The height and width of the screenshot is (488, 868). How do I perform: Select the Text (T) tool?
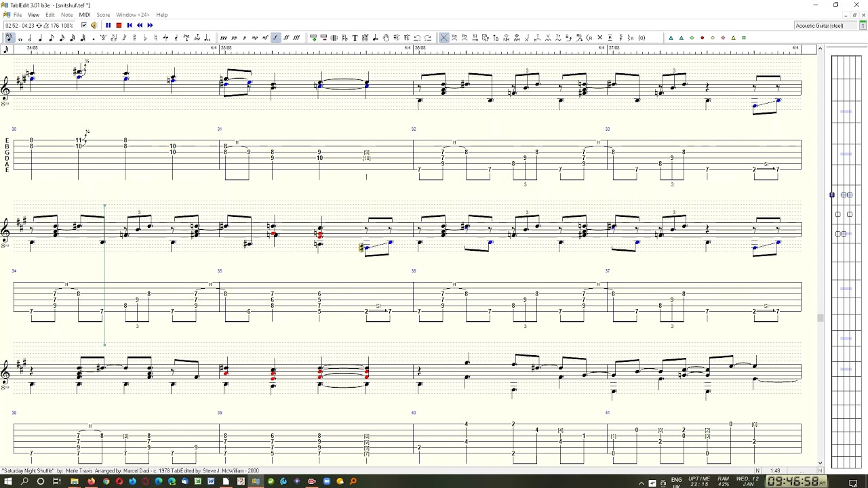355,38
